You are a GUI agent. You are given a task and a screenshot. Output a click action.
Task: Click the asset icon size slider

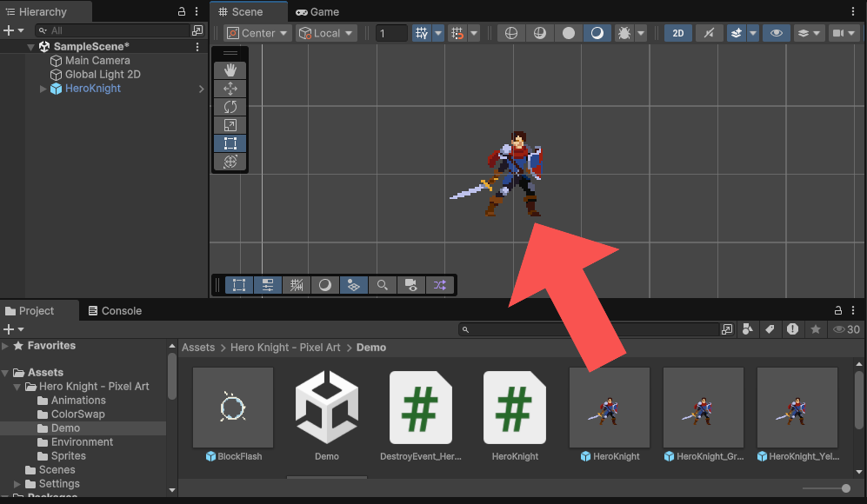(827, 488)
